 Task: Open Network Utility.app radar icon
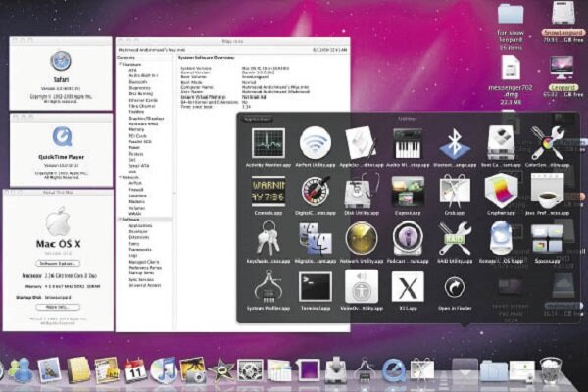[361, 238]
